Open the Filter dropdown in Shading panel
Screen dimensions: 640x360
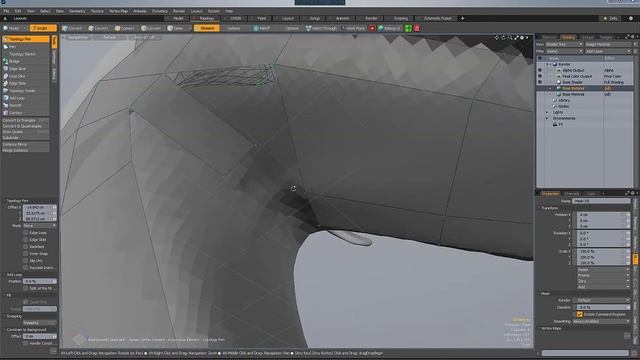tap(564, 51)
